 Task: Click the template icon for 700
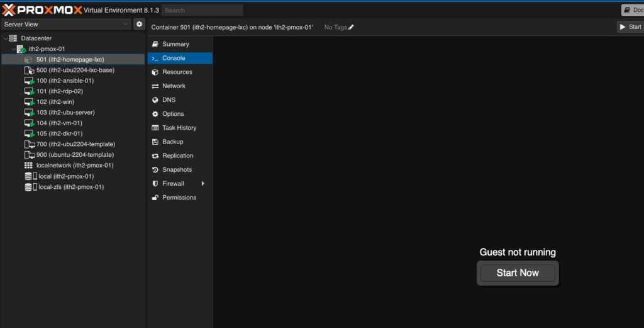coord(30,144)
